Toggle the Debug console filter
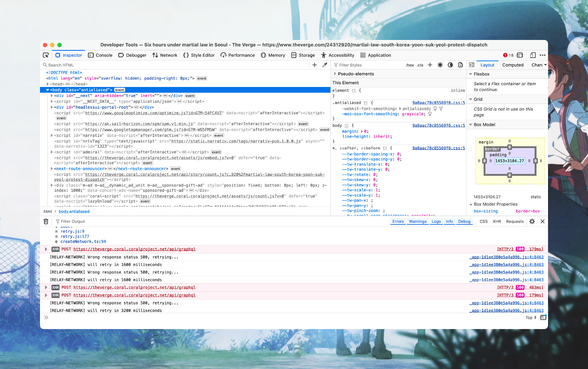The width and height of the screenshot is (588, 369). (x=464, y=222)
